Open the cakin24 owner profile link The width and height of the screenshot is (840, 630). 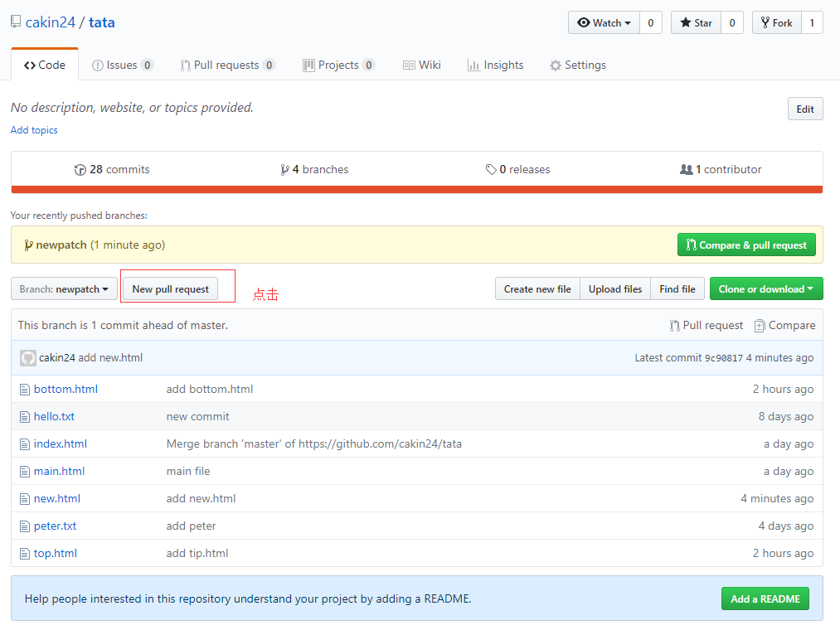coord(51,22)
